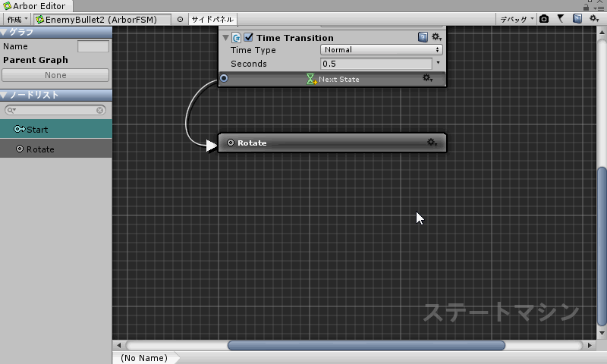Open the toolbar settings gear menu
Screen dimensions: 607x364
coord(594,18)
